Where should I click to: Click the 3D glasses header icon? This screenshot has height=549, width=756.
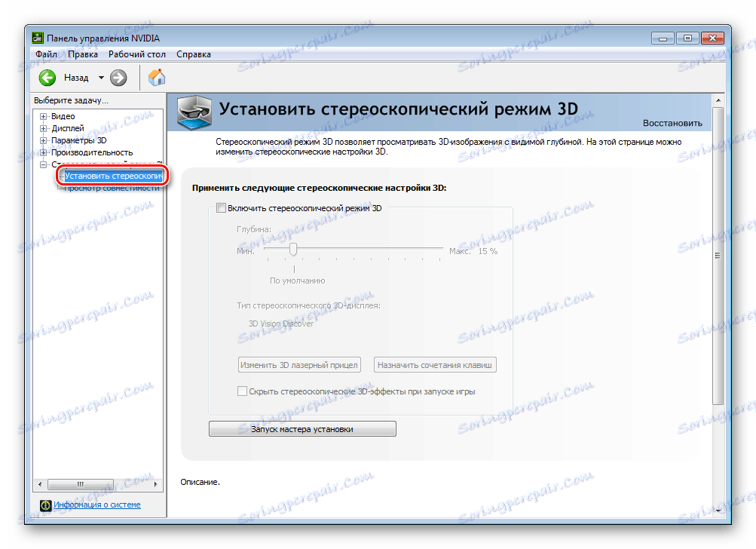coord(194,112)
